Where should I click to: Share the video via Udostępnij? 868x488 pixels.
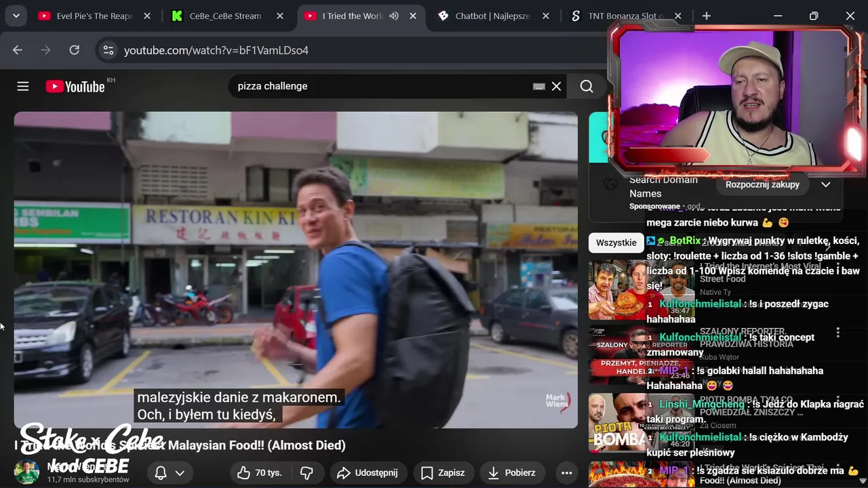(x=368, y=473)
